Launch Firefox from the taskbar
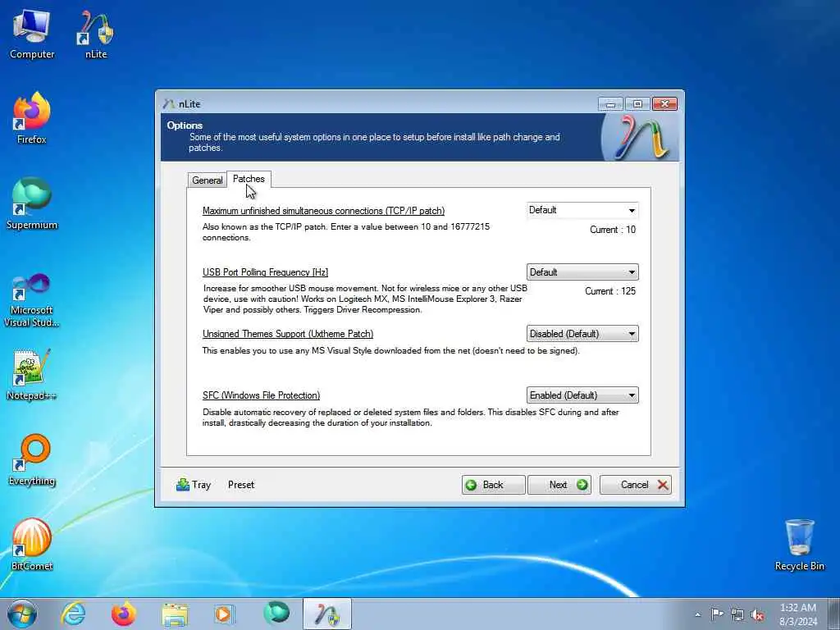This screenshot has width=840, height=630. pos(124,614)
